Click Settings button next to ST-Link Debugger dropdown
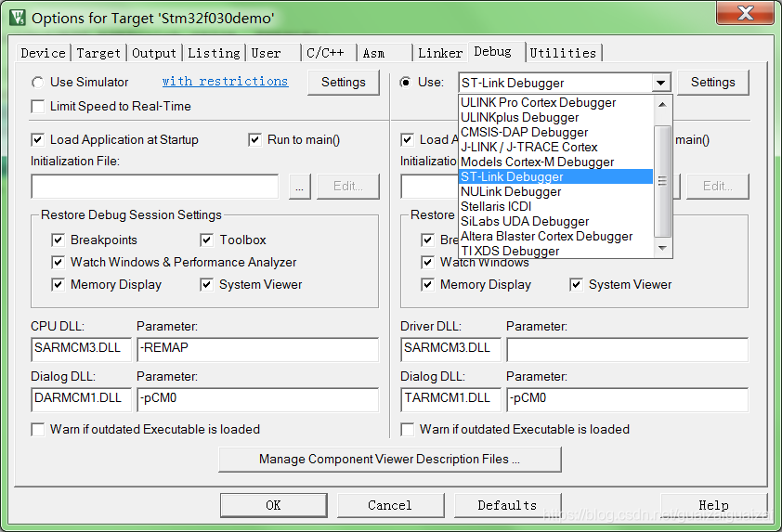782x532 pixels. pos(712,83)
